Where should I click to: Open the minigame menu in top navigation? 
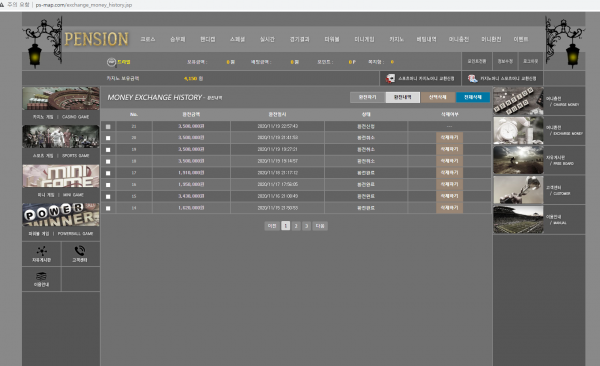pyautogui.click(x=364, y=39)
